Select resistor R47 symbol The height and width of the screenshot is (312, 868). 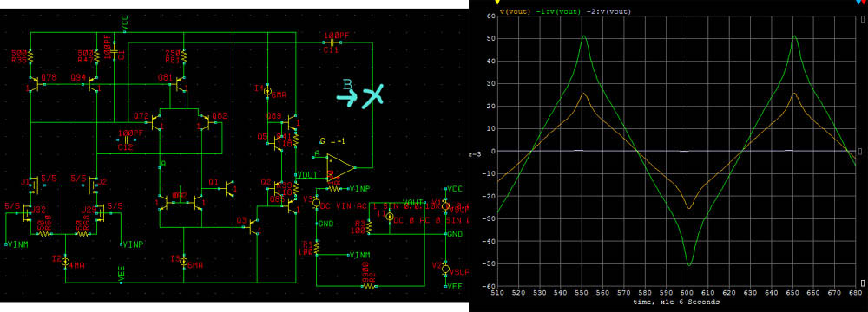click(97, 55)
